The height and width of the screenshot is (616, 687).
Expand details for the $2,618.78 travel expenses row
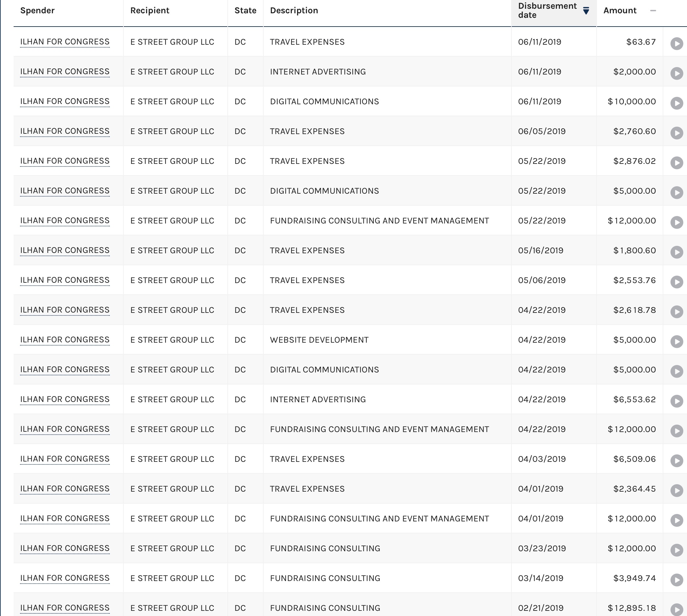677,312
